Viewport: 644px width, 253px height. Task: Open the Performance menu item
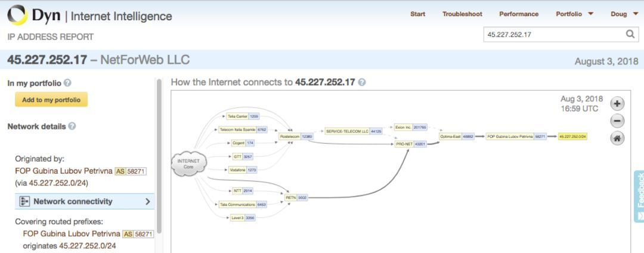(x=519, y=14)
